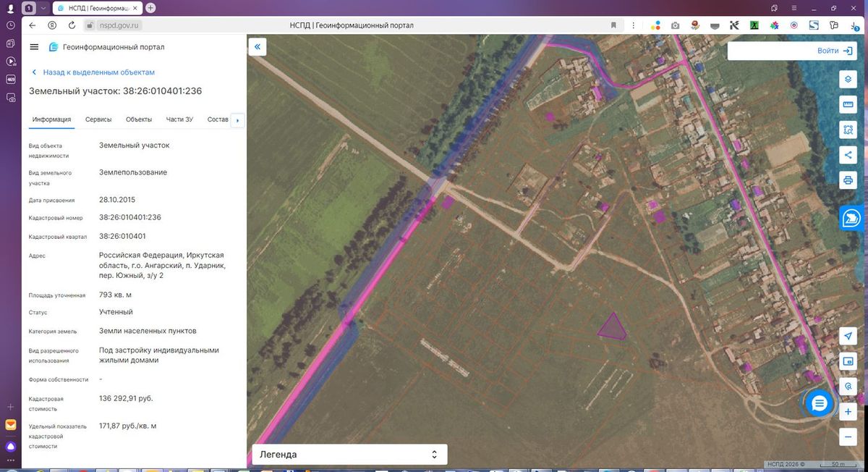Click the nspd.gov.ru address field

(118, 25)
